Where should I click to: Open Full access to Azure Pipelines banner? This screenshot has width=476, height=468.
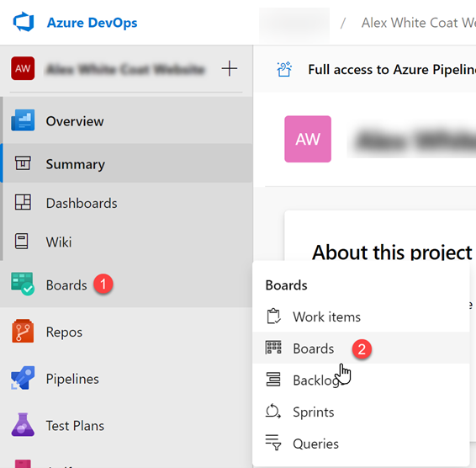(x=392, y=69)
